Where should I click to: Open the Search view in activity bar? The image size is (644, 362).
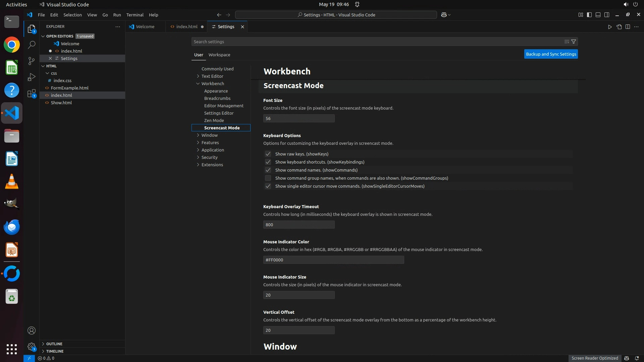(x=32, y=45)
